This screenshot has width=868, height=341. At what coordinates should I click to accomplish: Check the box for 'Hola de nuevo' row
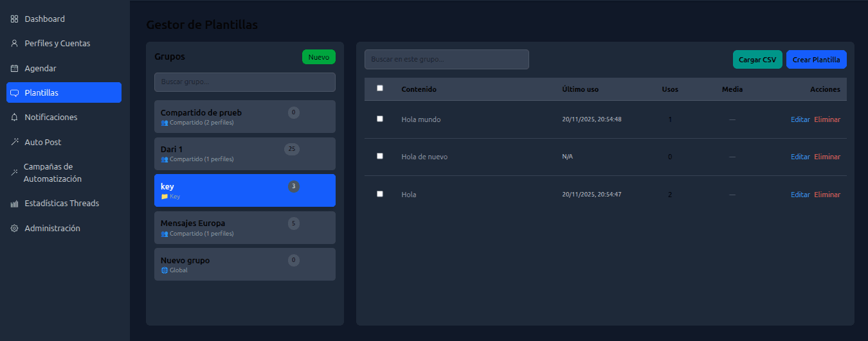tap(380, 156)
